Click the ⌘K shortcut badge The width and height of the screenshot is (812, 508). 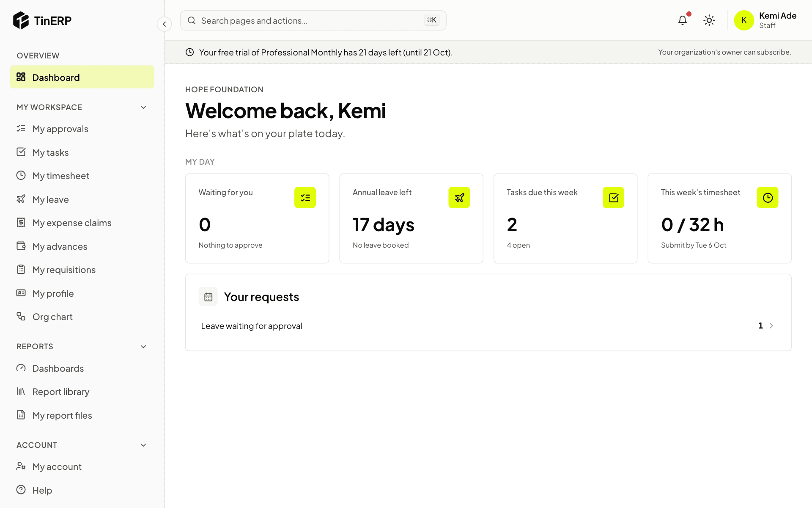432,20
